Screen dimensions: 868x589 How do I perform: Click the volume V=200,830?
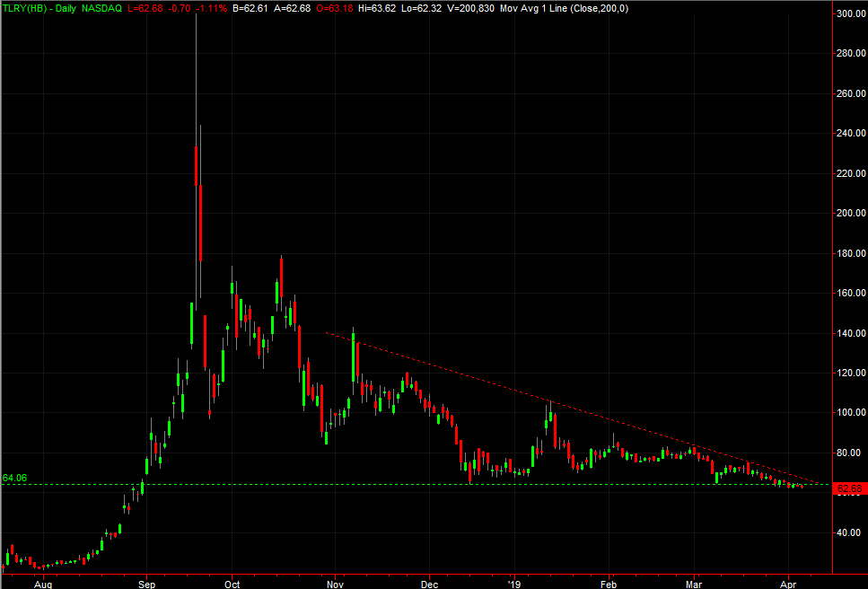(x=470, y=8)
